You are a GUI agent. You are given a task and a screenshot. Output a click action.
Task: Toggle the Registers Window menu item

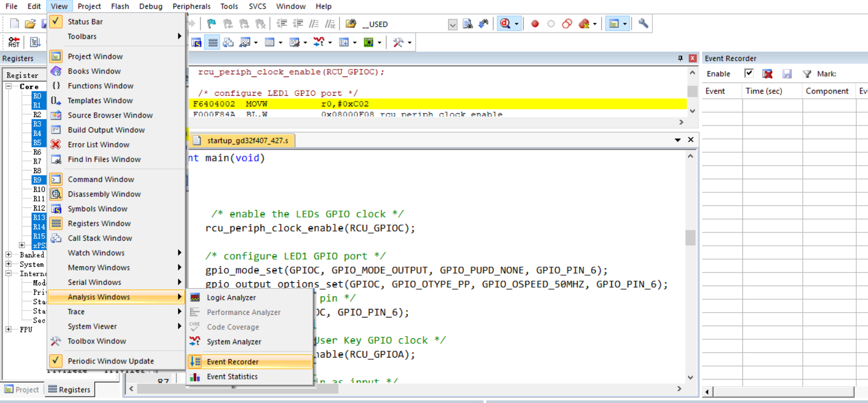116,223
